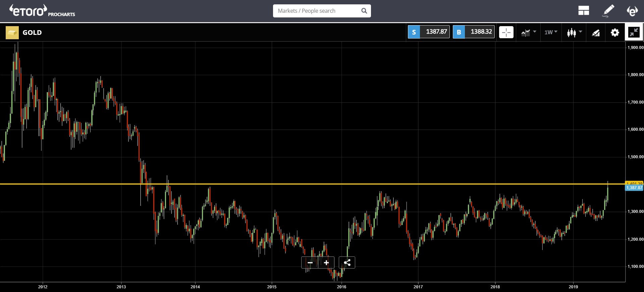Viewport: 644px width, 292px height.
Task: Toggle fullscreen collapse arrows button
Action: coord(634,32)
